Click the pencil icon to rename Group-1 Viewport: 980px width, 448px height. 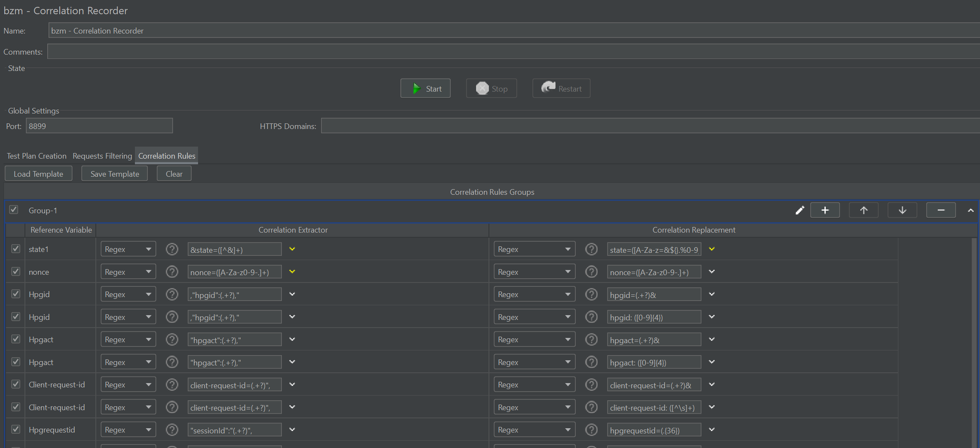coord(800,210)
